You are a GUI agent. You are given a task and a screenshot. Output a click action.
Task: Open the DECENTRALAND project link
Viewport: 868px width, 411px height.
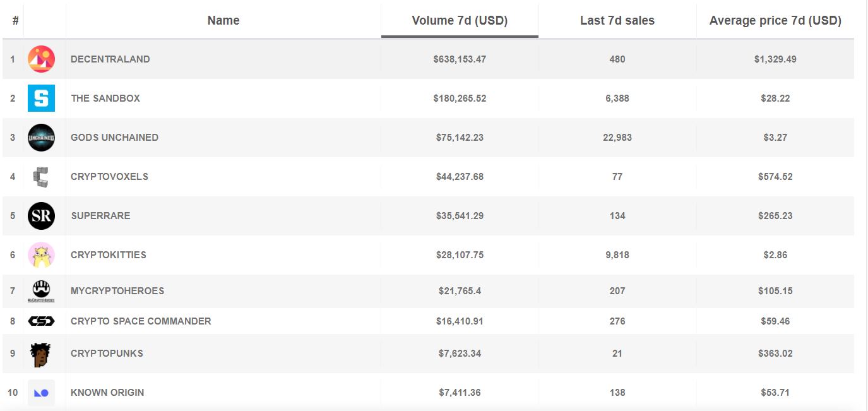point(110,59)
